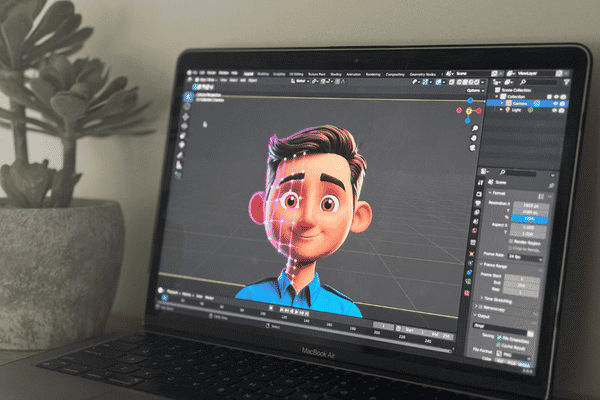This screenshot has width=600, height=400.
Task: Open the viewport Options dropdown
Action: tap(475, 90)
